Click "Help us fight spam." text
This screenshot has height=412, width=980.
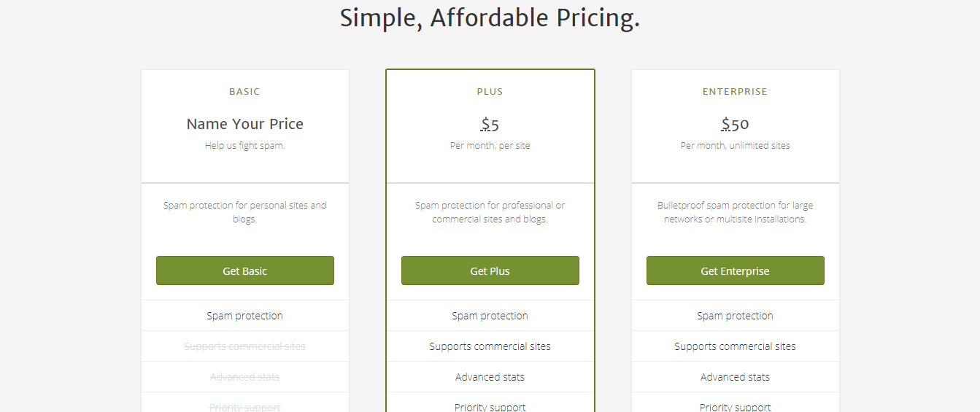click(244, 146)
